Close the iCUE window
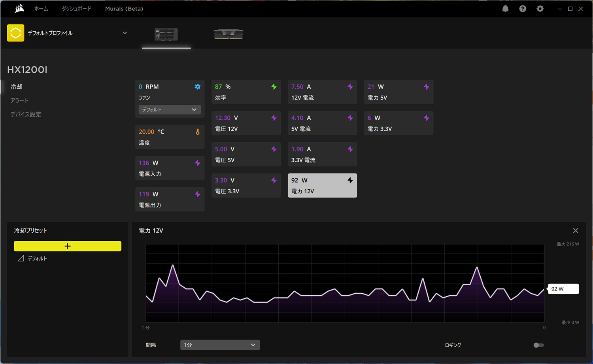The image size is (593, 364). click(581, 9)
